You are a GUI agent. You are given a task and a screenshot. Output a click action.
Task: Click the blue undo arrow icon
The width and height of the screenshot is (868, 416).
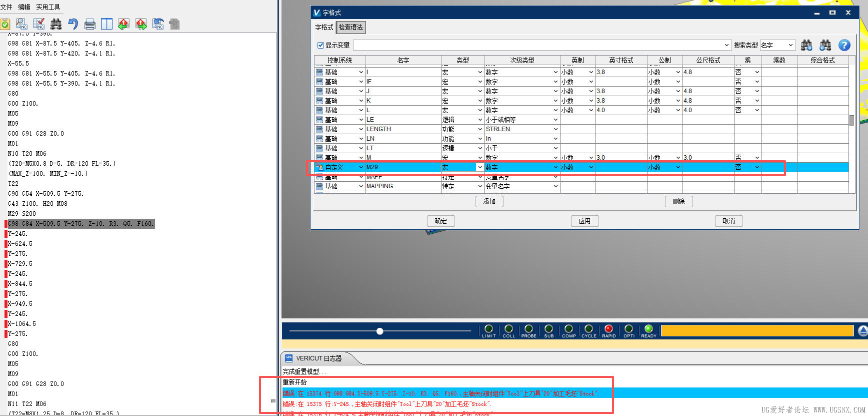tap(73, 24)
